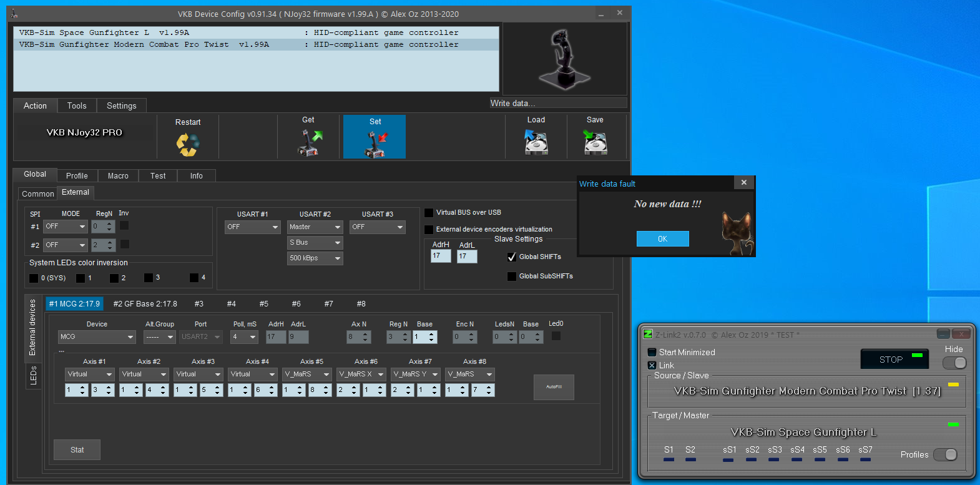Viewport: 980px width, 485px height.
Task: Uncheck the Global SHIFTs checkbox
Action: (512, 257)
